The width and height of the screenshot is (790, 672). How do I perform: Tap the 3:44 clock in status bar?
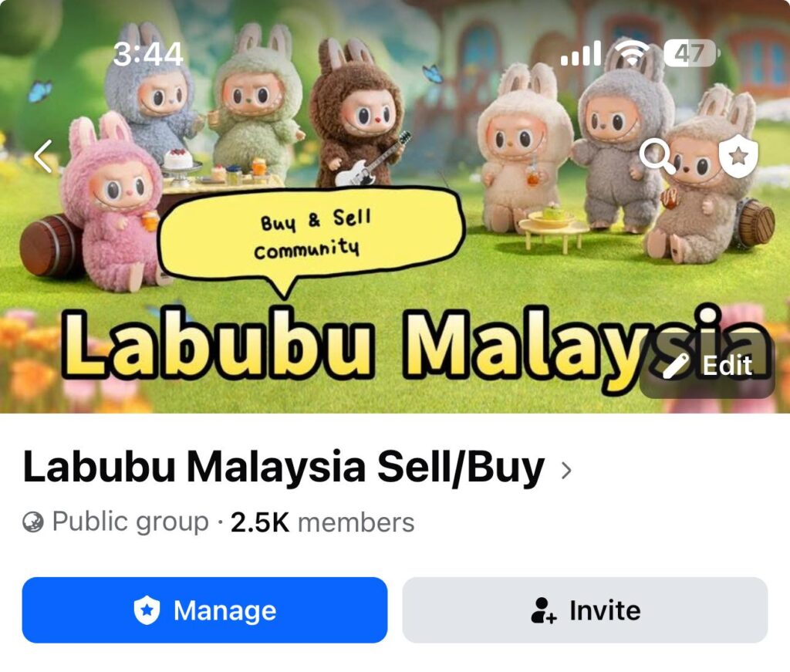click(x=147, y=54)
